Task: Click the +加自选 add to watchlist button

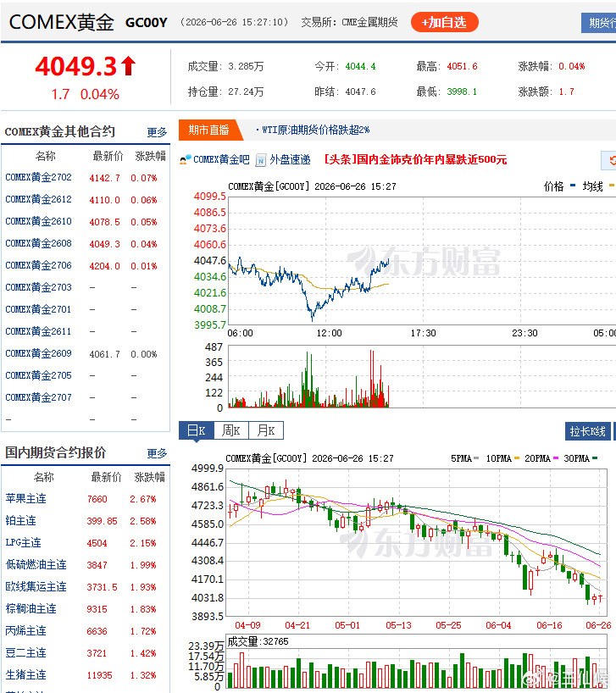Action: 444,22
